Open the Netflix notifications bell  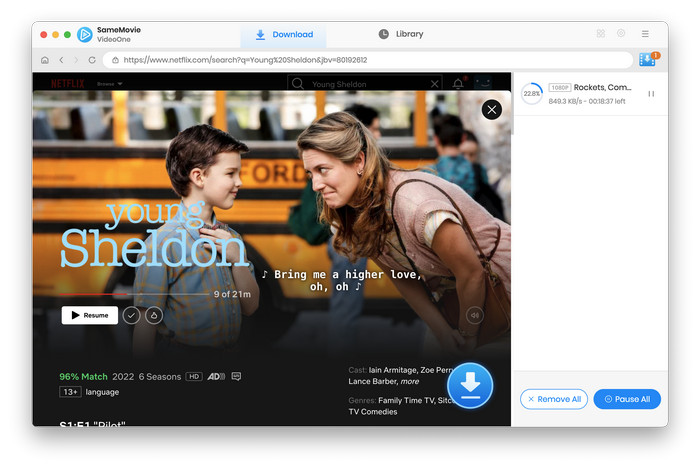coord(458,84)
